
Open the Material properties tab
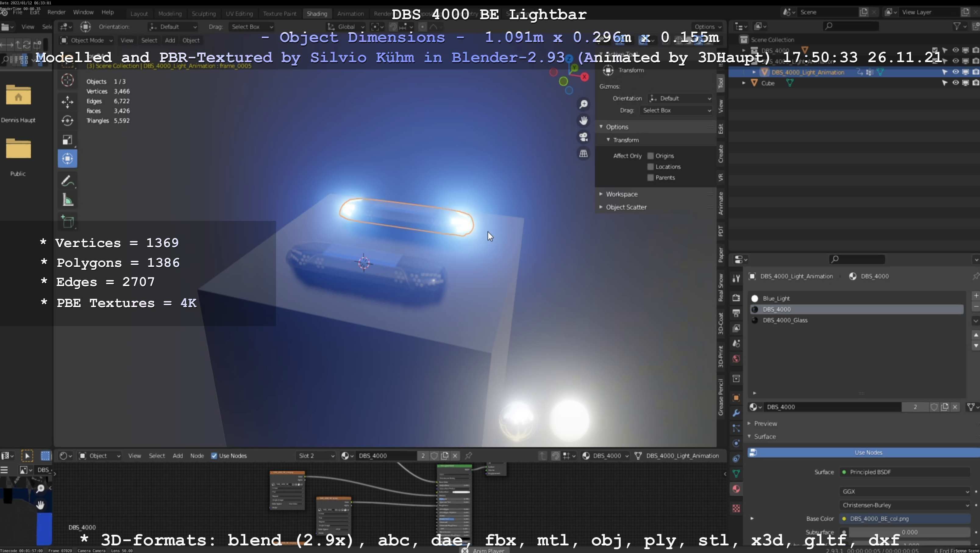tap(736, 489)
